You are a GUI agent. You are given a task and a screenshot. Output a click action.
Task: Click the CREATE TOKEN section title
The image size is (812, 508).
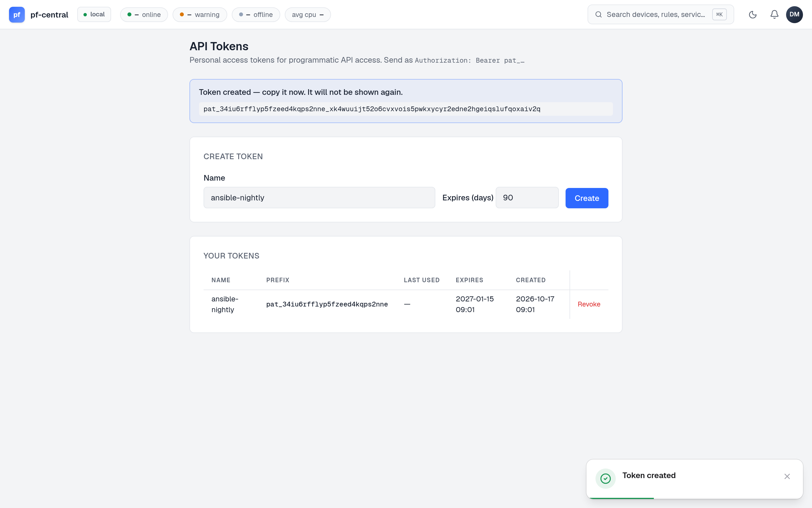233,156
